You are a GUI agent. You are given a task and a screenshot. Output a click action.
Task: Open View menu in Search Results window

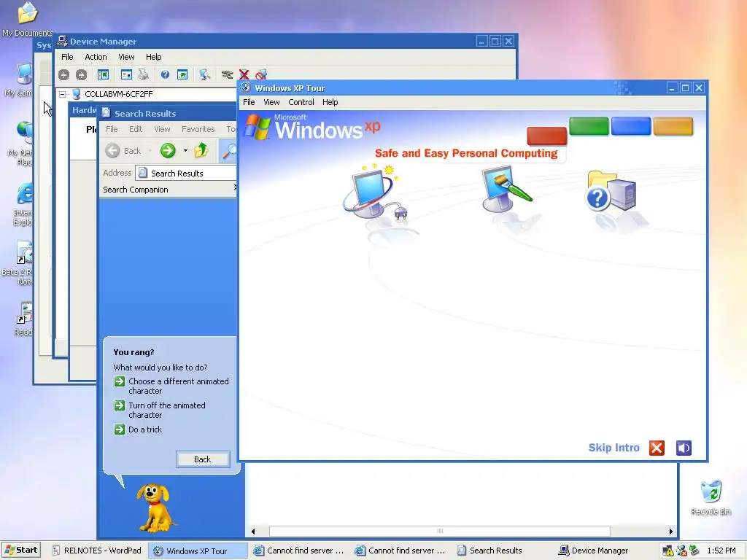tap(162, 129)
